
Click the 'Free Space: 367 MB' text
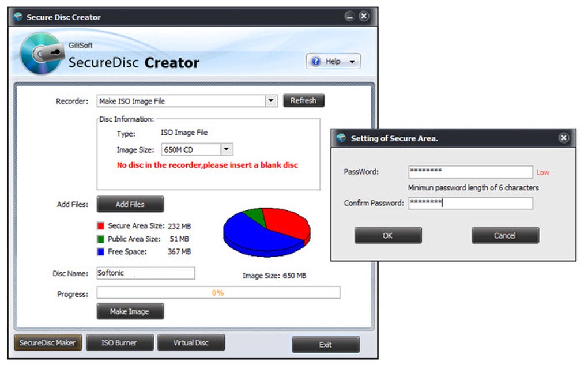tap(149, 251)
